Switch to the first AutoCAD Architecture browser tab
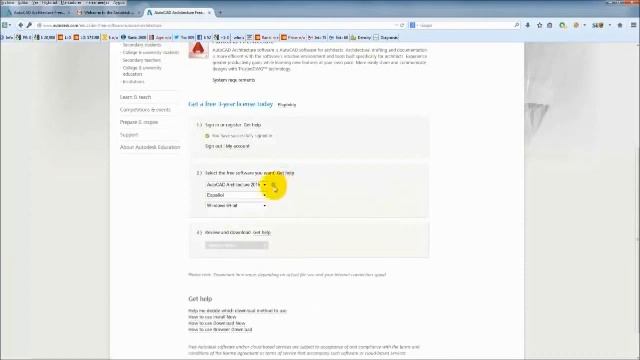 tap(38, 13)
